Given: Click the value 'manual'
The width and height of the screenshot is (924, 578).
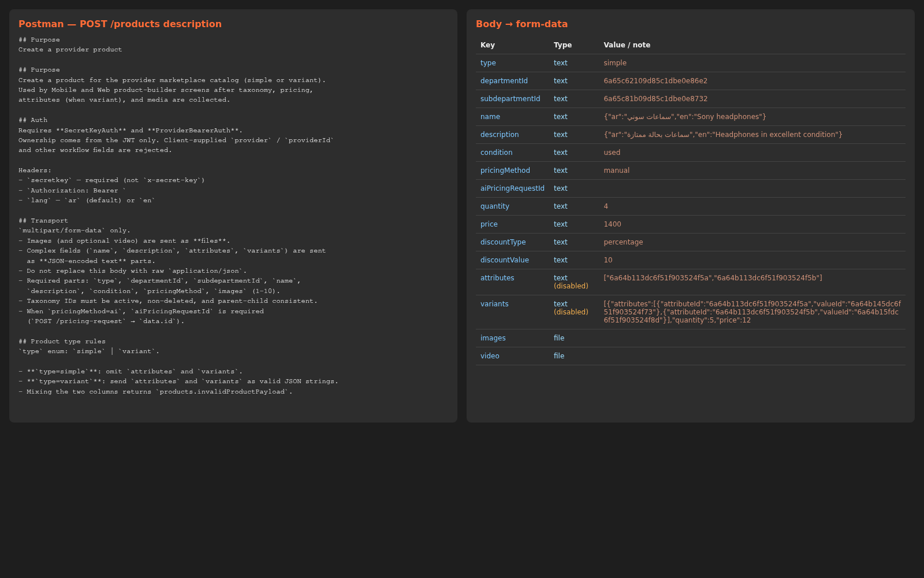Looking at the screenshot, I should [616, 171].
